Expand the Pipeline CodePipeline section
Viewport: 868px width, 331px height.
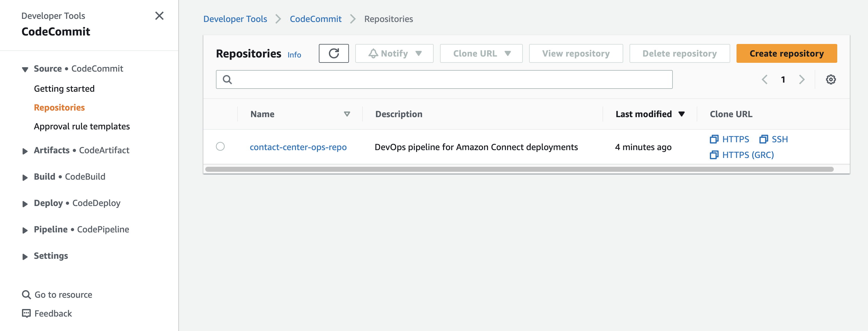coord(25,230)
